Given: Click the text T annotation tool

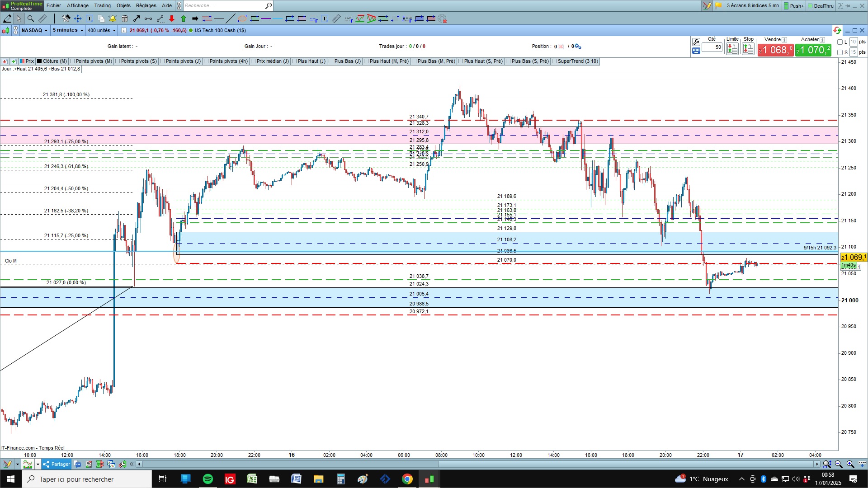Looking at the screenshot, I should coord(90,19).
